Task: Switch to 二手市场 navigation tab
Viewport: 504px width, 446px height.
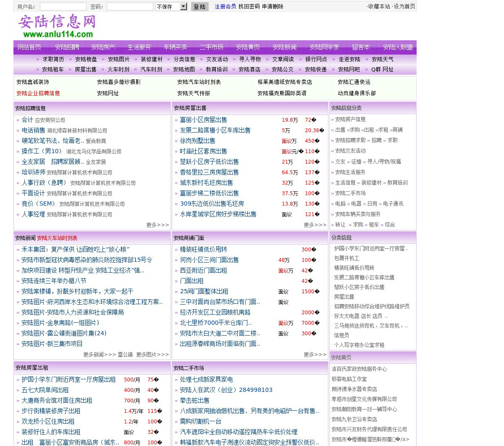Action: pos(212,47)
